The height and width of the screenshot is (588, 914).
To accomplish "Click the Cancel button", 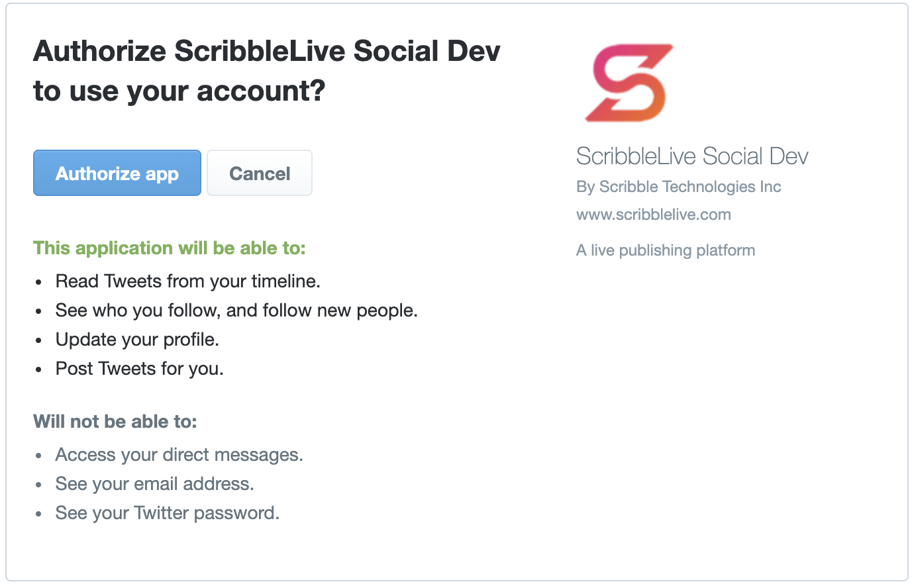I will (x=260, y=173).
